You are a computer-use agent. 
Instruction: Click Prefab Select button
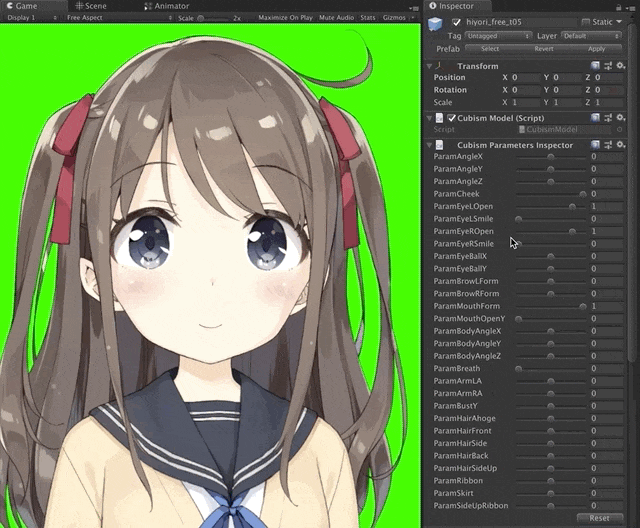coord(490,49)
